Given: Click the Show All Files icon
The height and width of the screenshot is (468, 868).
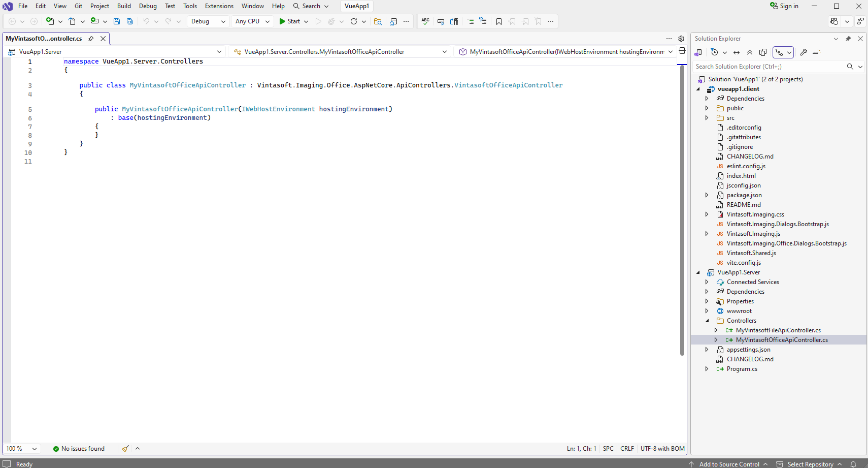Looking at the screenshot, I should (763, 52).
